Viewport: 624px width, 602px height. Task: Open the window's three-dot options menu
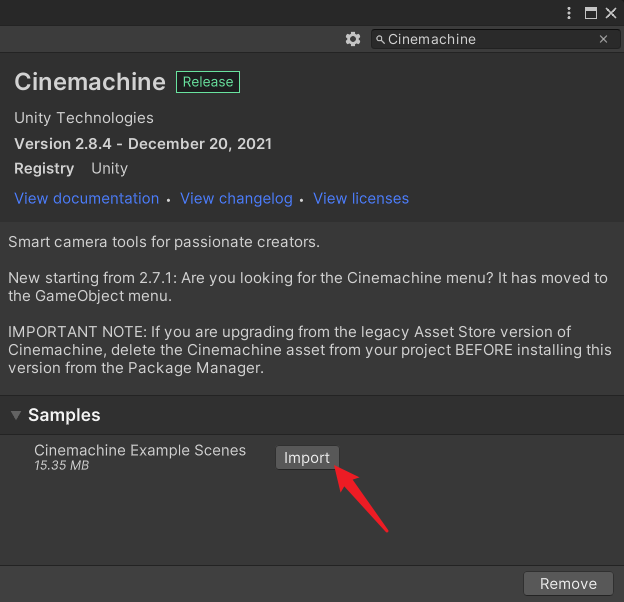tap(569, 13)
